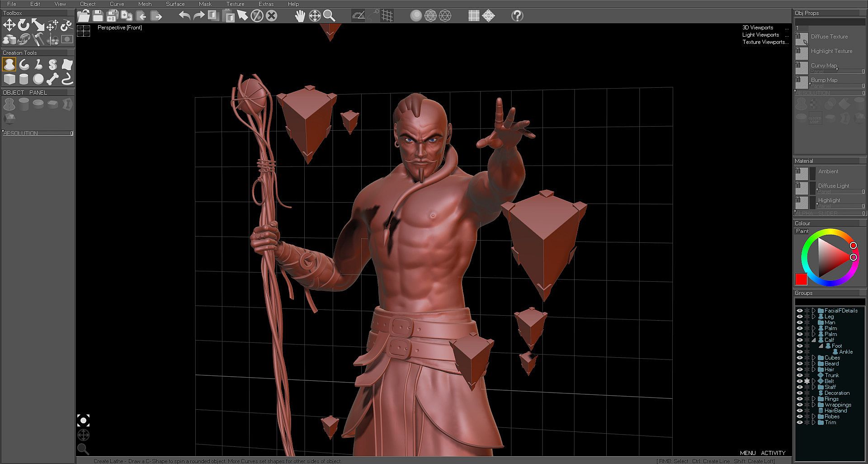Click the Undo arrow in toolbar
This screenshot has width=868, height=464.
pos(184,16)
